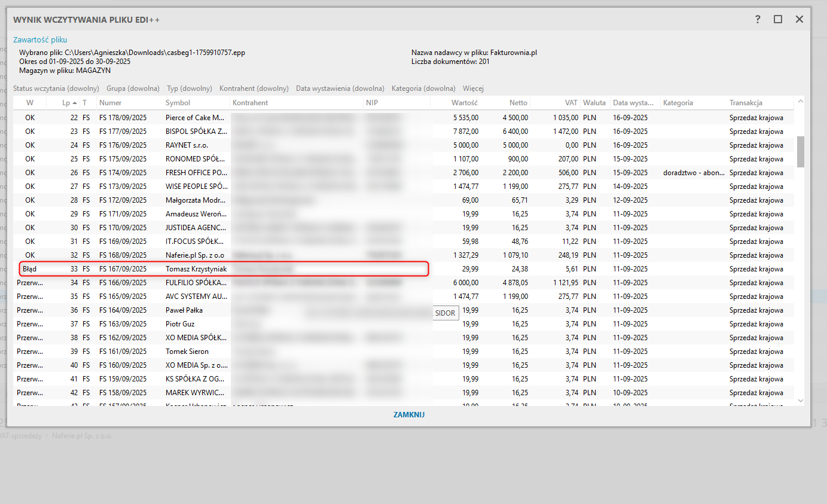Open the Grupa filter dropdown
Viewport: 827px width, 504px height.
(133, 88)
